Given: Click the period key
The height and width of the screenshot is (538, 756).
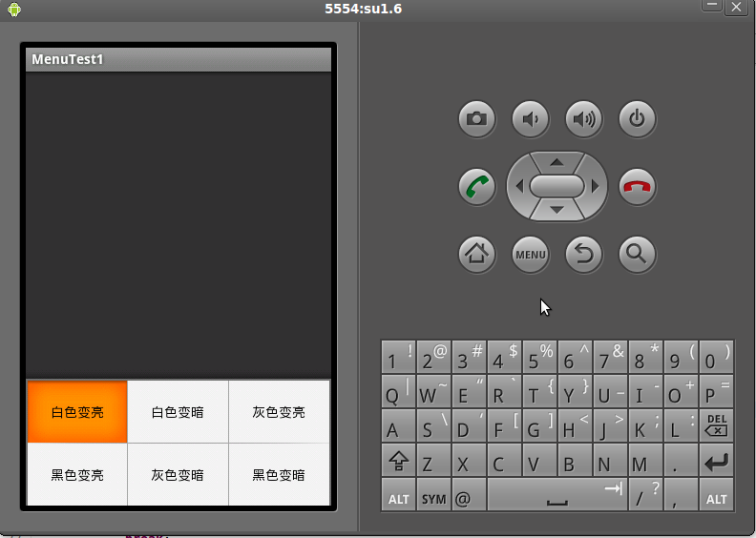Looking at the screenshot, I should click(x=681, y=461).
